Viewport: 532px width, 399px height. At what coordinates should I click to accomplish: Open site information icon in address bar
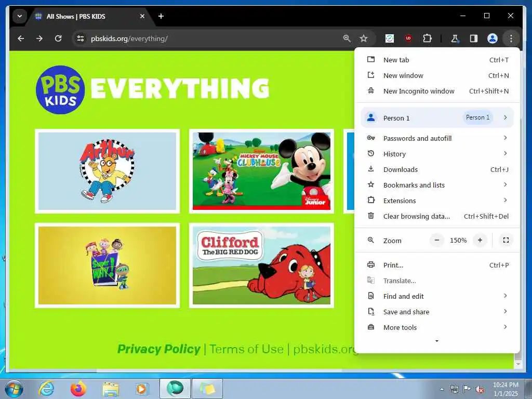tap(81, 38)
